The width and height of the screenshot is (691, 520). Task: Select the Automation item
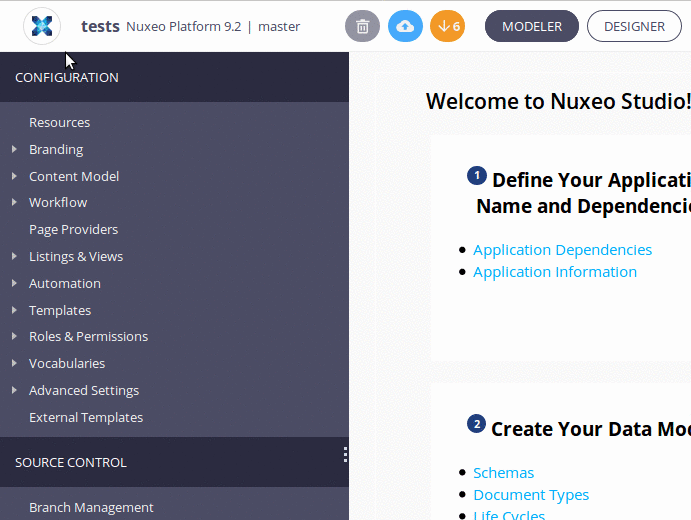click(65, 283)
